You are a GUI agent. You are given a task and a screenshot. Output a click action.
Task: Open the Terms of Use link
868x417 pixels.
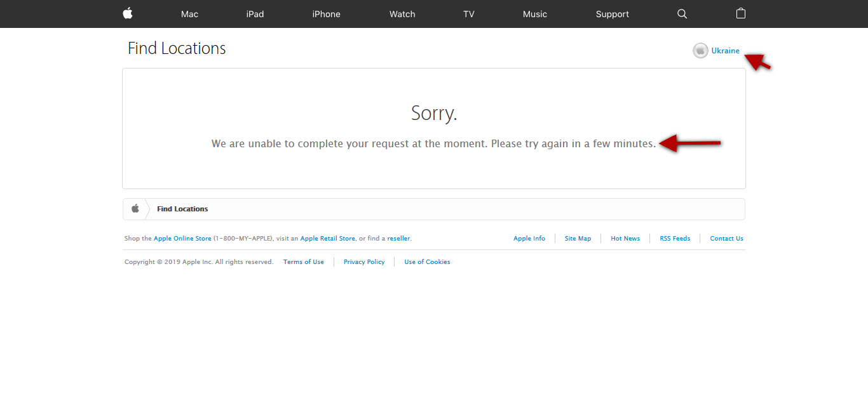pos(304,262)
